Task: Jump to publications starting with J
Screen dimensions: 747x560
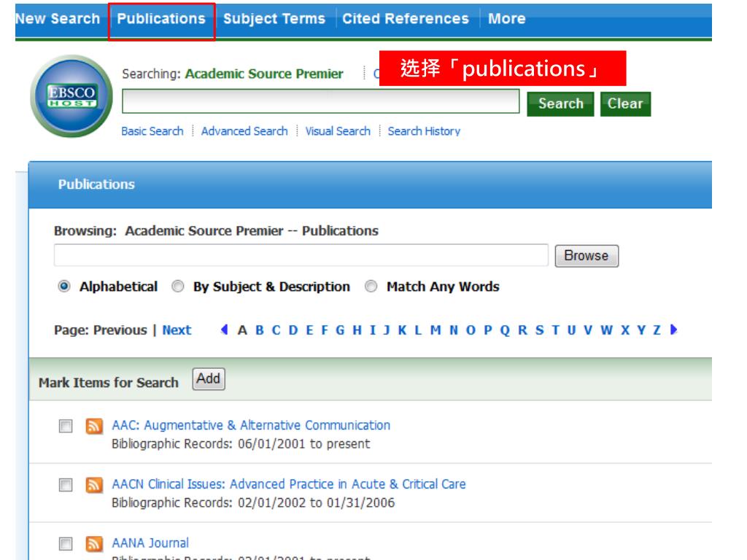Action: [x=387, y=330]
